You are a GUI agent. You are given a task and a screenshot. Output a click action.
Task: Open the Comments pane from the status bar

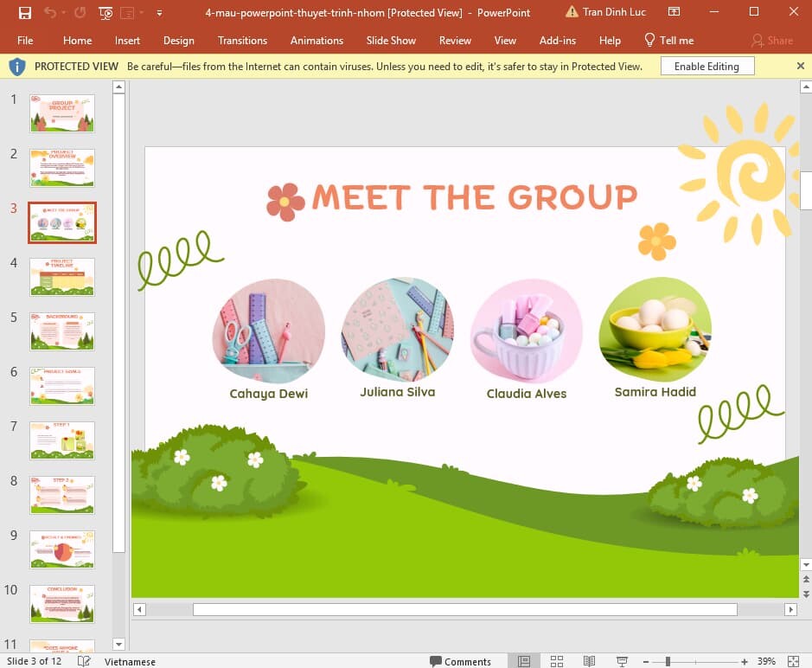461,660
